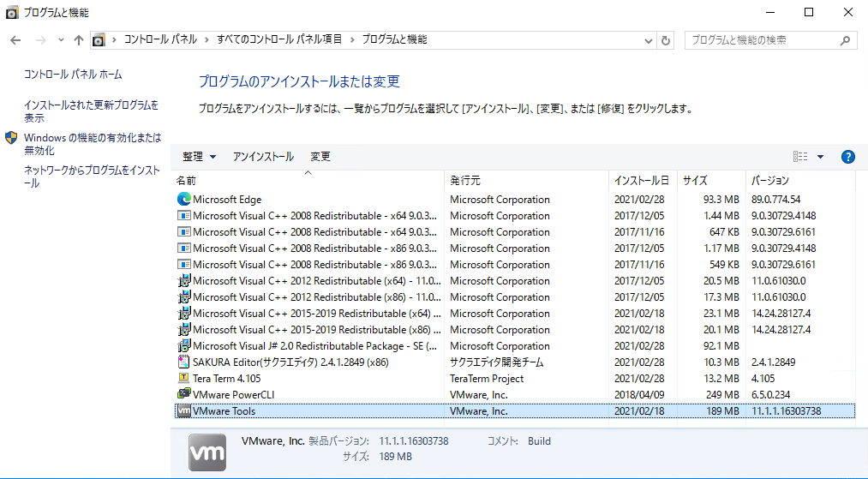Screen dimensions: 868x479
Task: Click the 647 KB size cell
Action: pos(724,231)
